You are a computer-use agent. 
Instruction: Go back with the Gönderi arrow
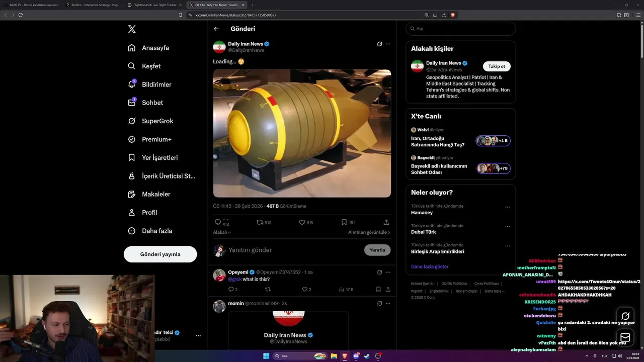[x=216, y=29]
